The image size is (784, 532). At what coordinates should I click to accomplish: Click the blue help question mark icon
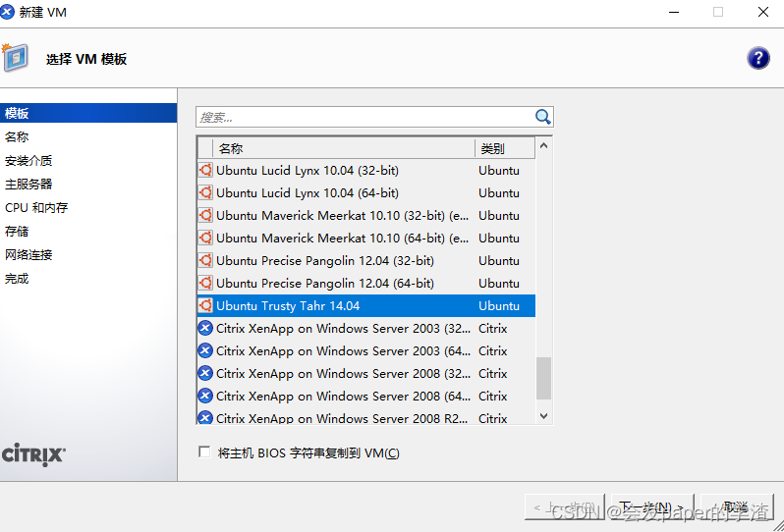758,58
